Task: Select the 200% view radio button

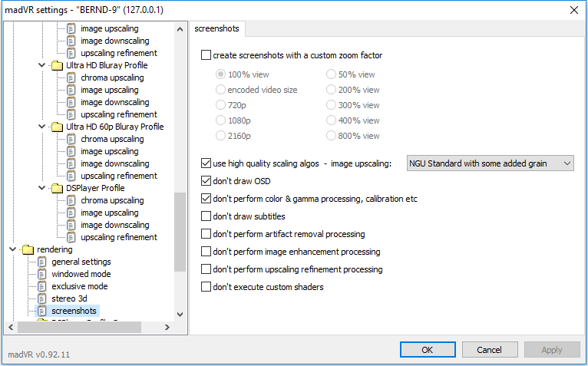Action: pyautogui.click(x=331, y=90)
